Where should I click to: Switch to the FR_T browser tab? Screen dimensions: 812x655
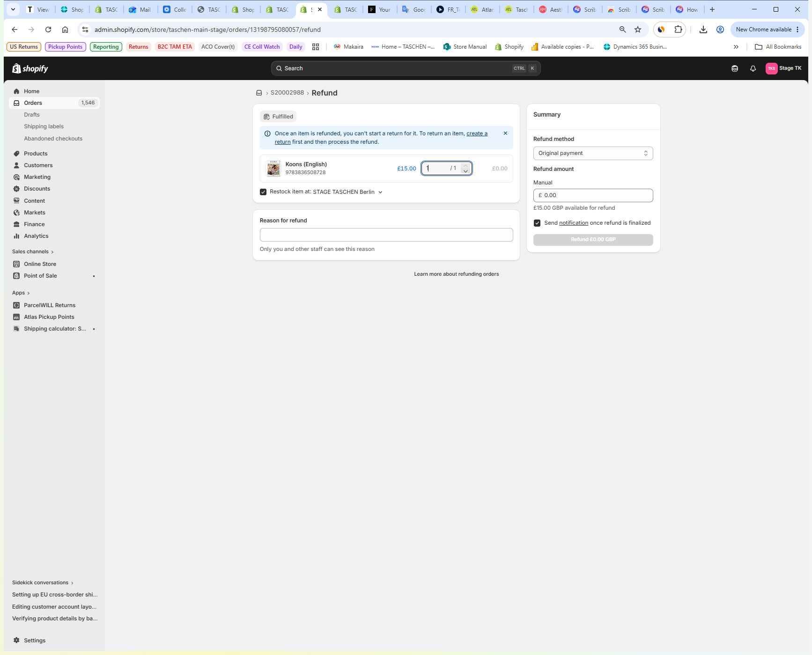449,9
